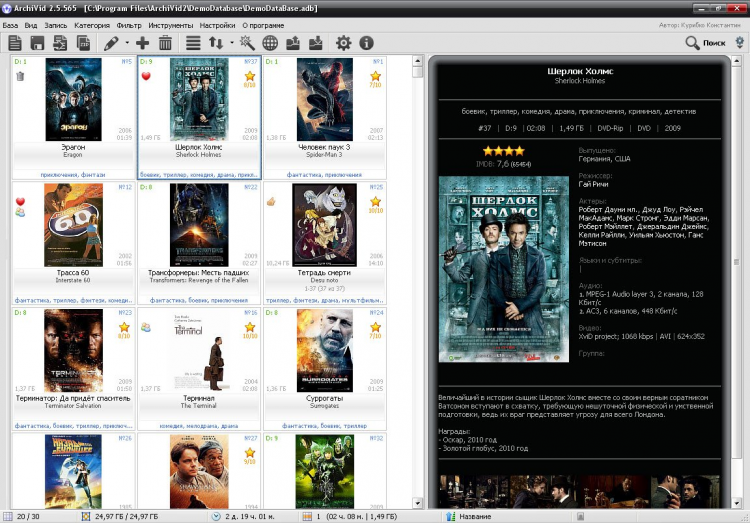Click the edit record pencil icon
The image size is (750, 523).
(x=111, y=43)
